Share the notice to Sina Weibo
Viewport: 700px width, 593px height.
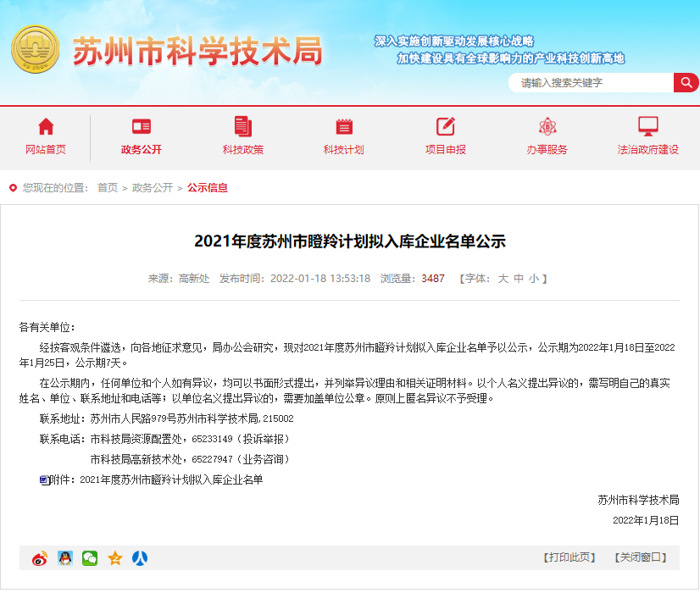(x=40, y=558)
